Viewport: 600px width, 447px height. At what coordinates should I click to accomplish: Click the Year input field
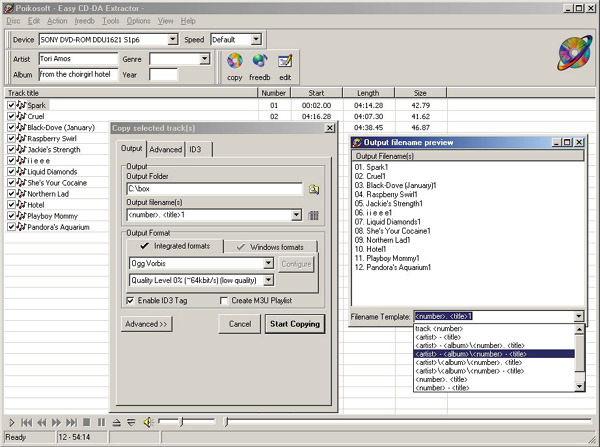tap(163, 74)
